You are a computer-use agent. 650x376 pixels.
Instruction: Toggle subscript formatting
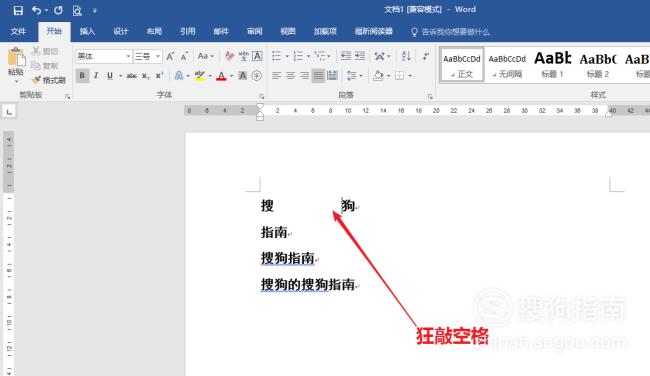[x=145, y=75]
